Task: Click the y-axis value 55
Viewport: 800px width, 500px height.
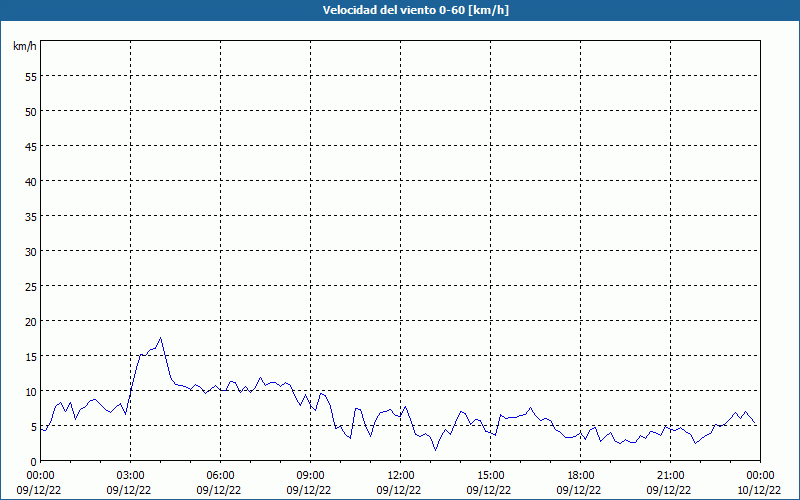Action: [31, 77]
